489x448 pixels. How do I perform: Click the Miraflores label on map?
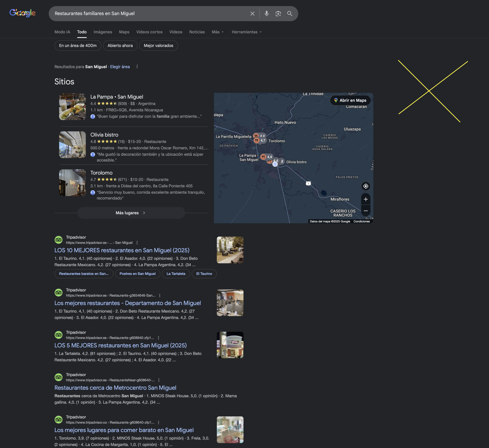coord(340,199)
